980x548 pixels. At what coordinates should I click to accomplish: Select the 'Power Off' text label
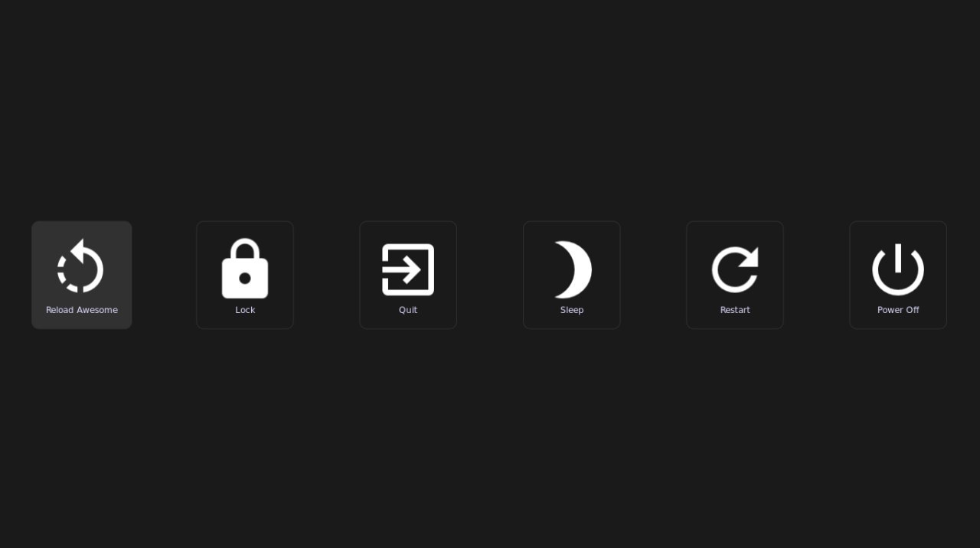[898, 310]
